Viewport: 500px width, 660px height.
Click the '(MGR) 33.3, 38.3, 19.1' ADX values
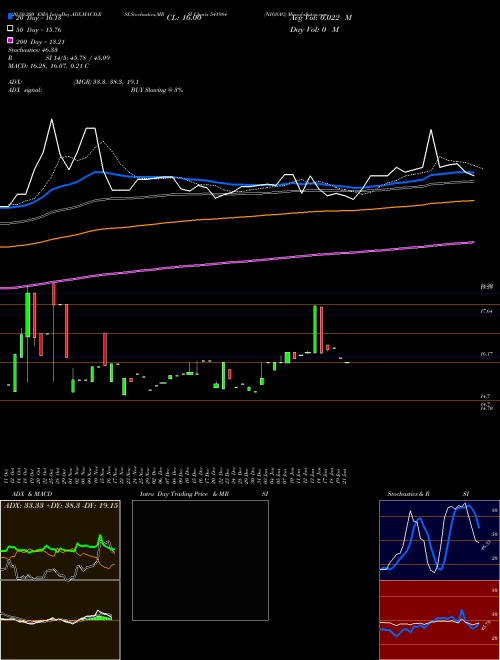[x=106, y=82]
